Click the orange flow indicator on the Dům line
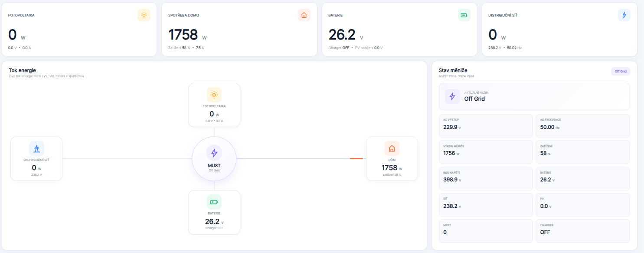Viewport: 644px width, 253px height. point(356,158)
